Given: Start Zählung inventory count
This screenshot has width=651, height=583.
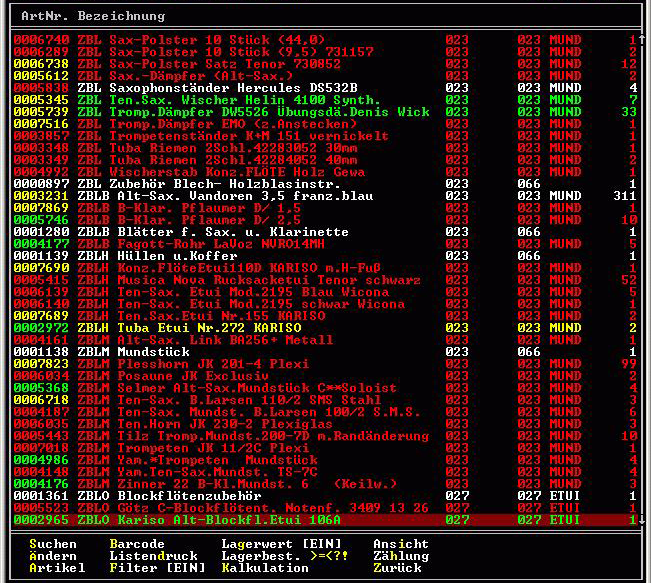Looking at the screenshot, I should click(401, 556).
